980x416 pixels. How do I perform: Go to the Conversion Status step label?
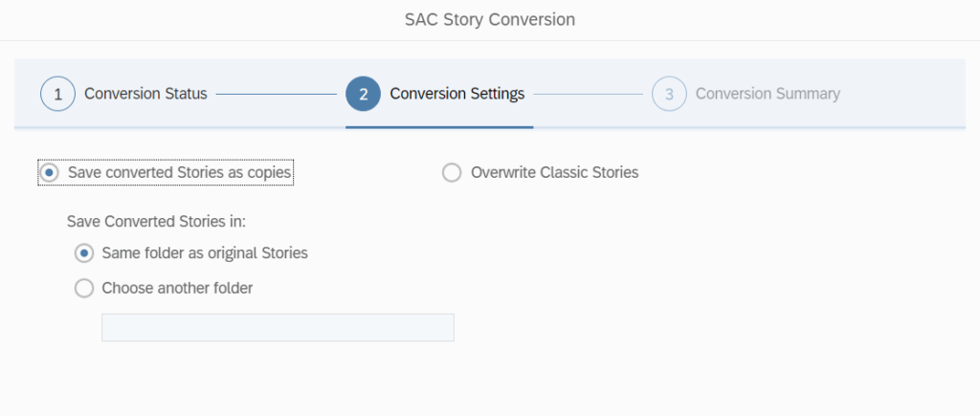coord(145,94)
